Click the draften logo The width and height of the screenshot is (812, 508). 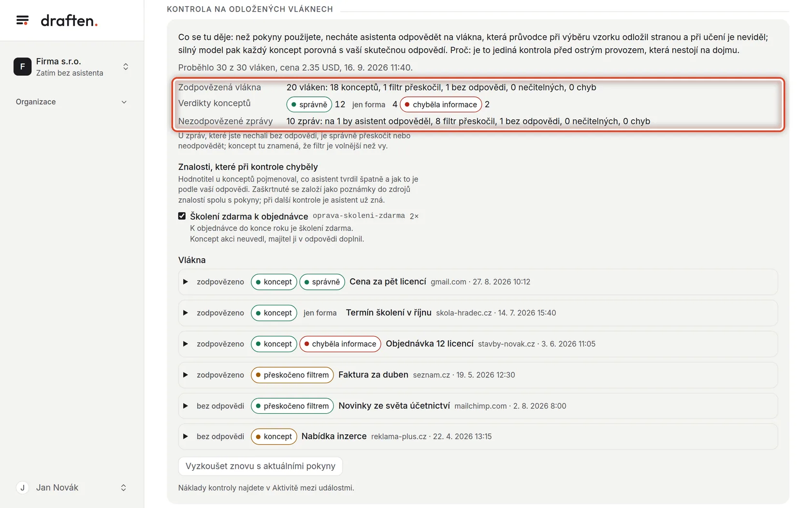(69, 20)
